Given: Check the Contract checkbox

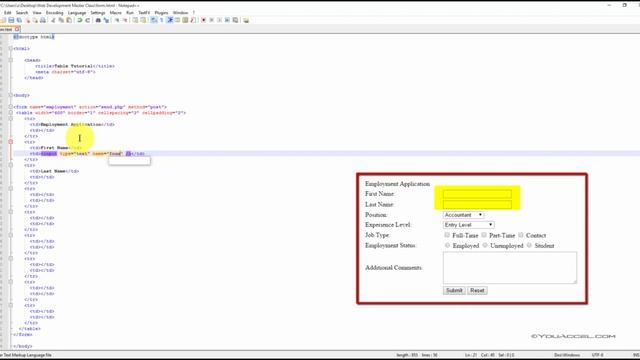Looking at the screenshot, I should click(x=521, y=235).
